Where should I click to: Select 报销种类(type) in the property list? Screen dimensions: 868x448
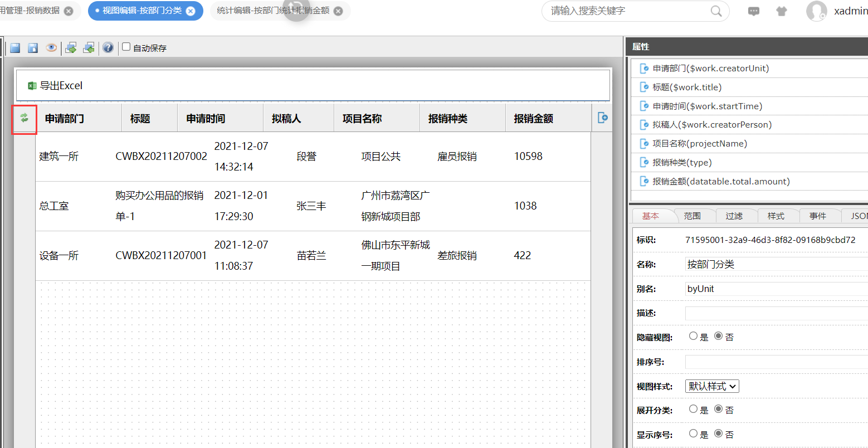pos(749,163)
